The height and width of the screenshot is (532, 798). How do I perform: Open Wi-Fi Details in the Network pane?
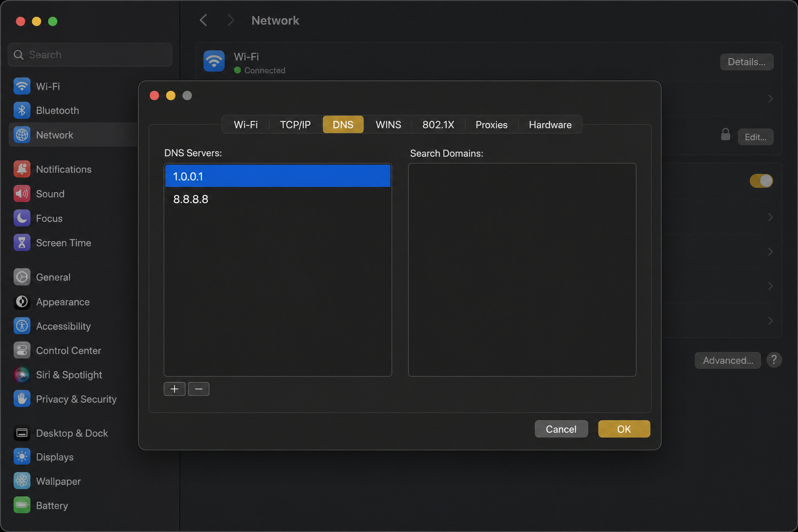(747, 62)
